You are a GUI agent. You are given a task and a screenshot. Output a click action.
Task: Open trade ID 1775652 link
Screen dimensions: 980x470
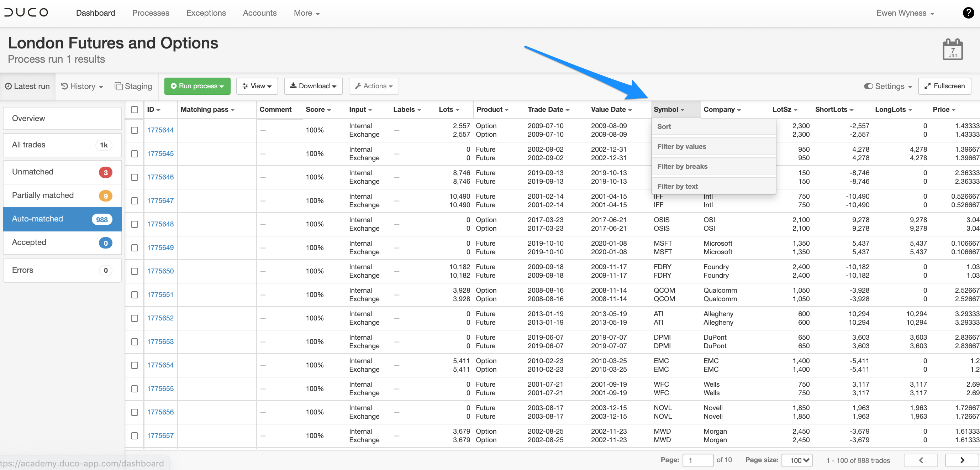160,318
